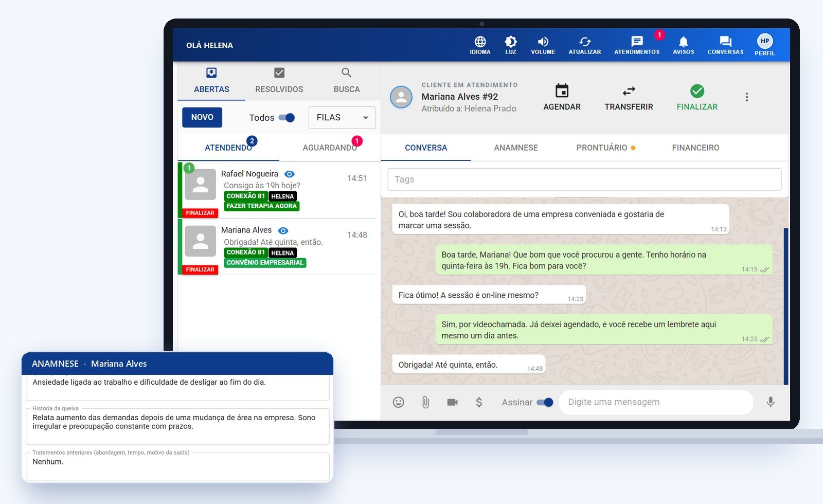Click the Anamnese Mariana Alves panel header
The image size is (823, 504).
click(x=177, y=364)
